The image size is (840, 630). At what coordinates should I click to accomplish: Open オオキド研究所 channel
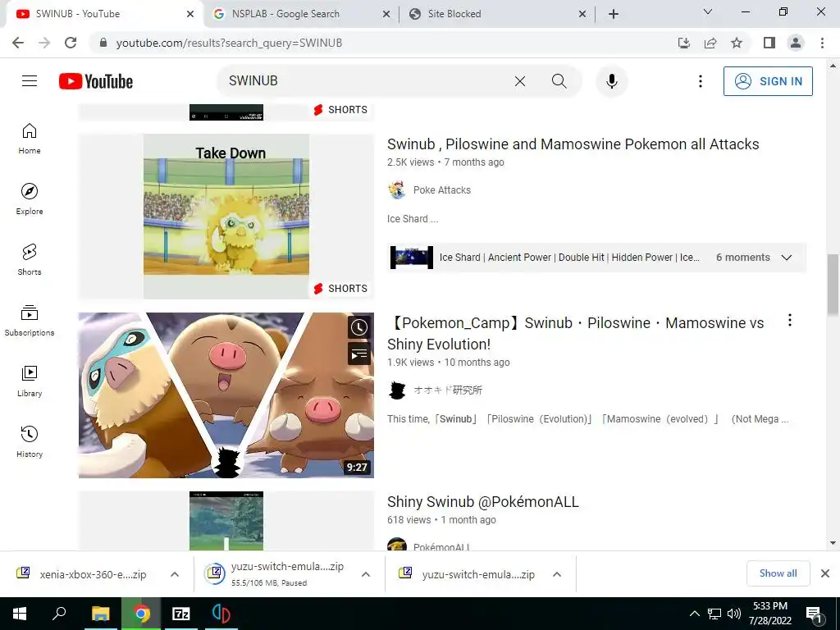[447, 390]
